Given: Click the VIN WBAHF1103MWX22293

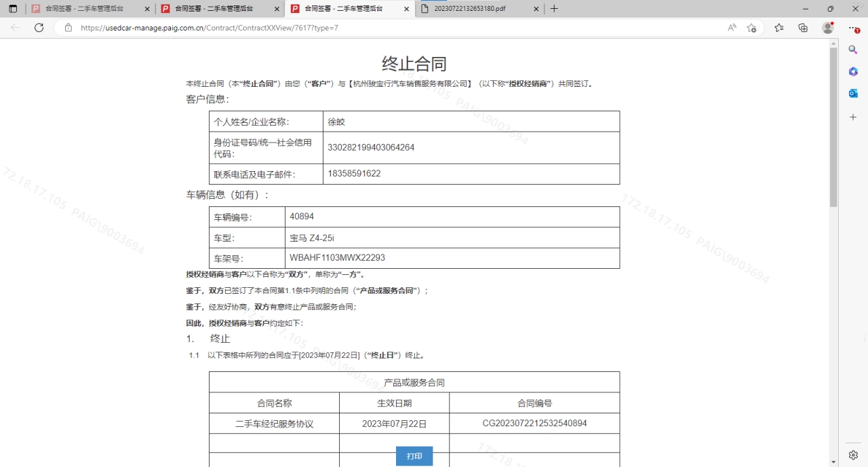Looking at the screenshot, I should [x=337, y=258].
